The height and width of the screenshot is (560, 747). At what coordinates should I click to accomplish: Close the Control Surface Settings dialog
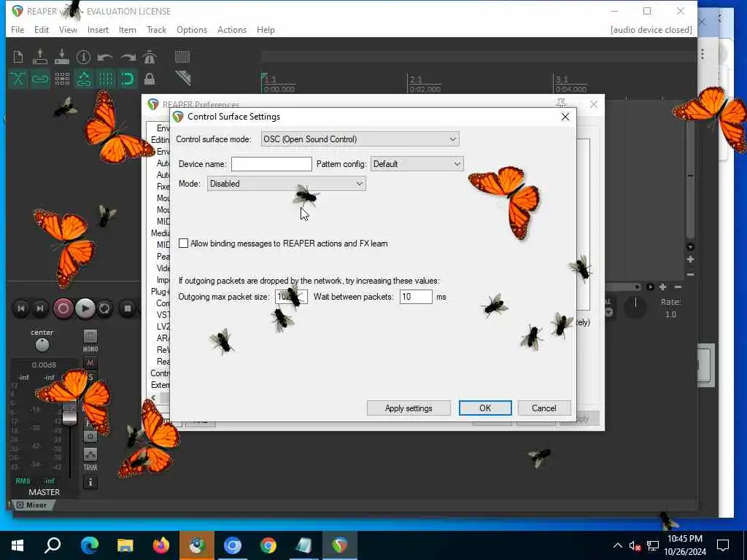565,117
